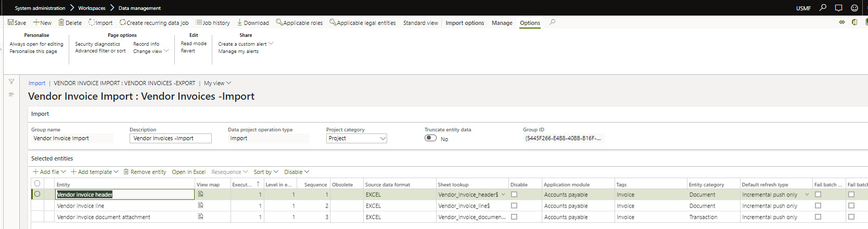Open Manage my alerts

click(238, 51)
